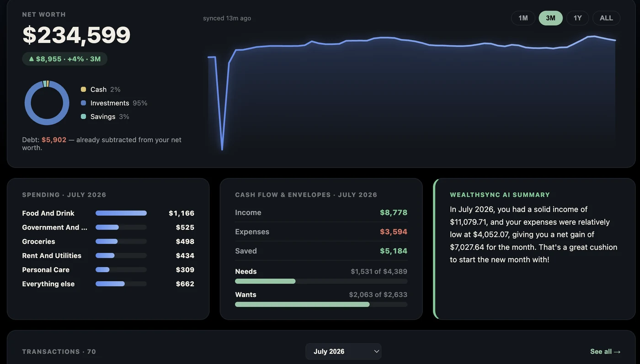Viewport: 640px width, 364px height.
Task: Click the asset allocation donut chart
Action: (x=47, y=103)
